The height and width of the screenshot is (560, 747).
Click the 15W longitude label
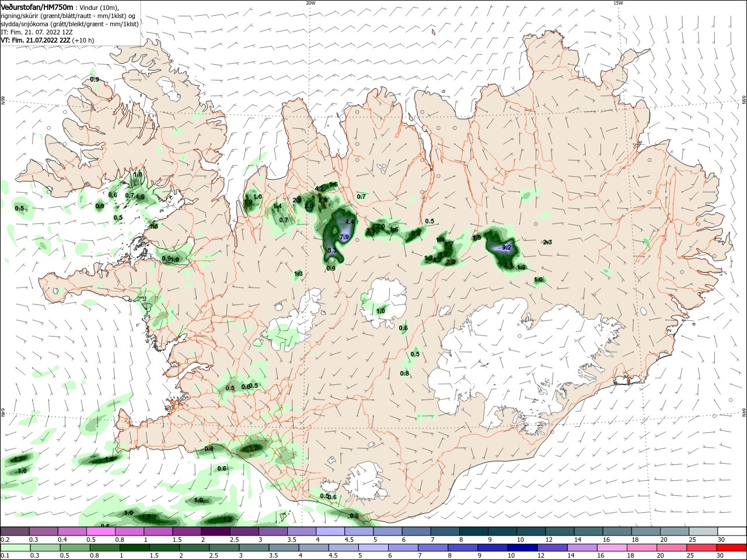[618, 3]
